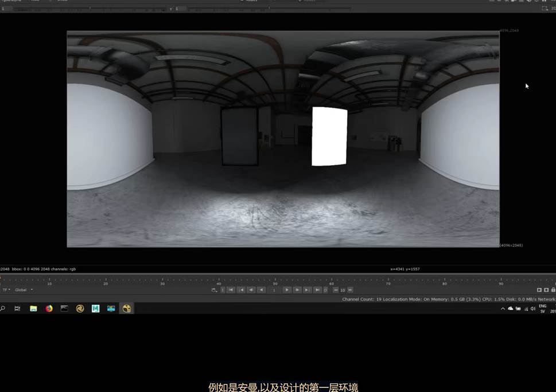556x392 pixels.
Task: Open the Nuke app in taskbar
Action: [x=126, y=308]
